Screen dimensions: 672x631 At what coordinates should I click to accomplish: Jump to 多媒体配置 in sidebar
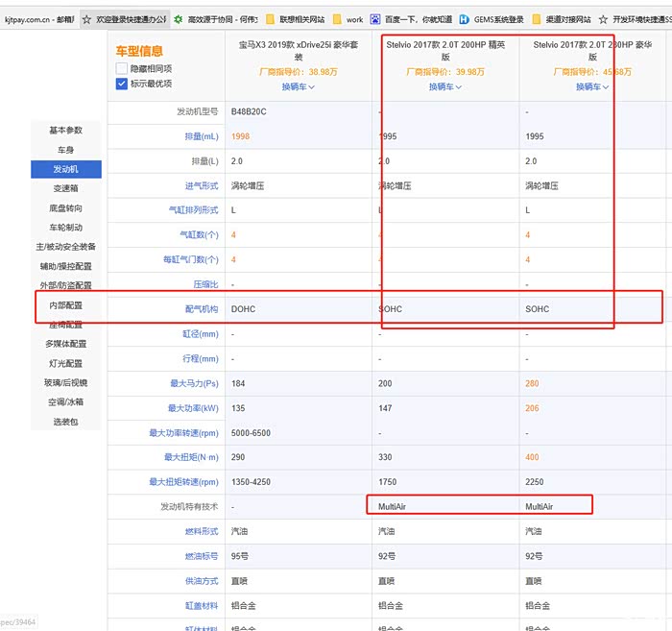65,344
